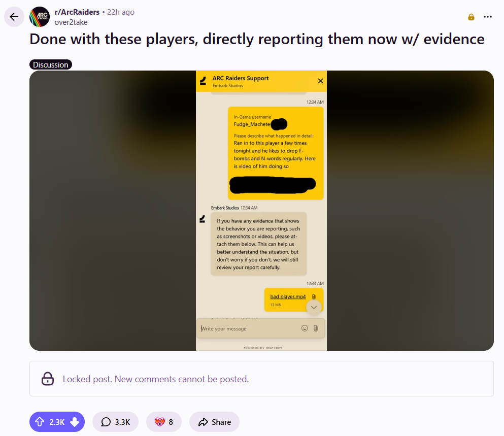The image size is (504, 436).
Task: Click the gold lock icon near title
Action: coord(471,17)
